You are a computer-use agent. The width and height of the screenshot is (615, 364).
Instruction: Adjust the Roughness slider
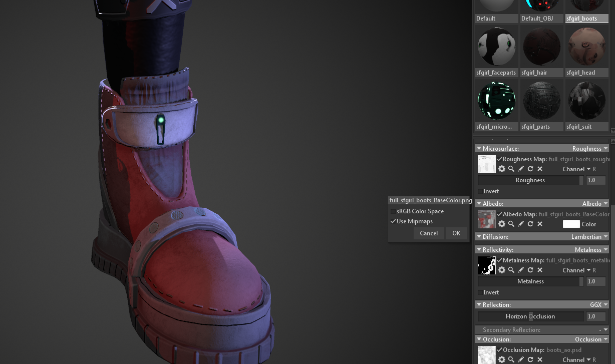pyautogui.click(x=530, y=180)
